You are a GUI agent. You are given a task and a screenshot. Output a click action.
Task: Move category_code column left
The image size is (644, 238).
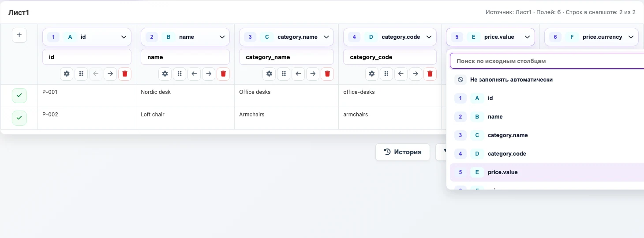point(401,74)
